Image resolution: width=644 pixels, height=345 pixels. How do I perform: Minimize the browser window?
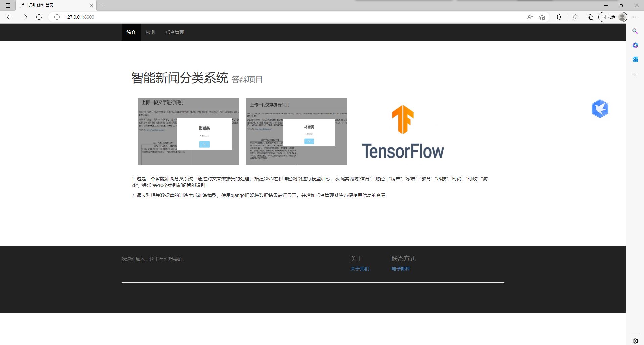click(x=606, y=5)
